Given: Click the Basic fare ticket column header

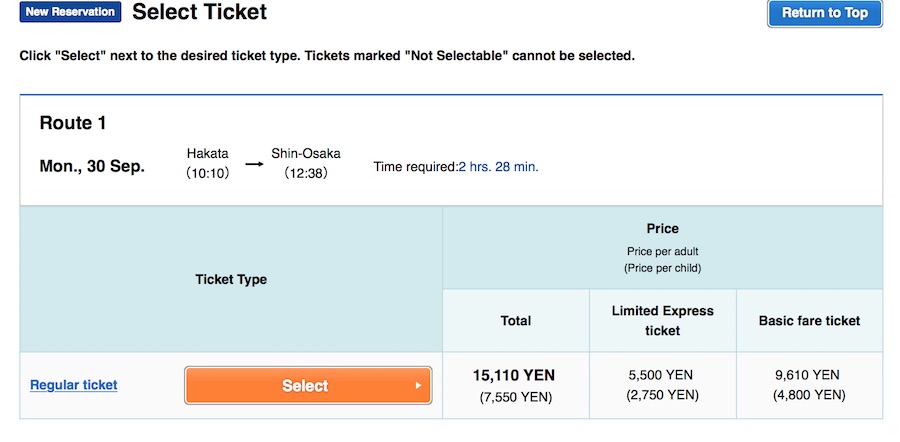Looking at the screenshot, I should 809,321.
